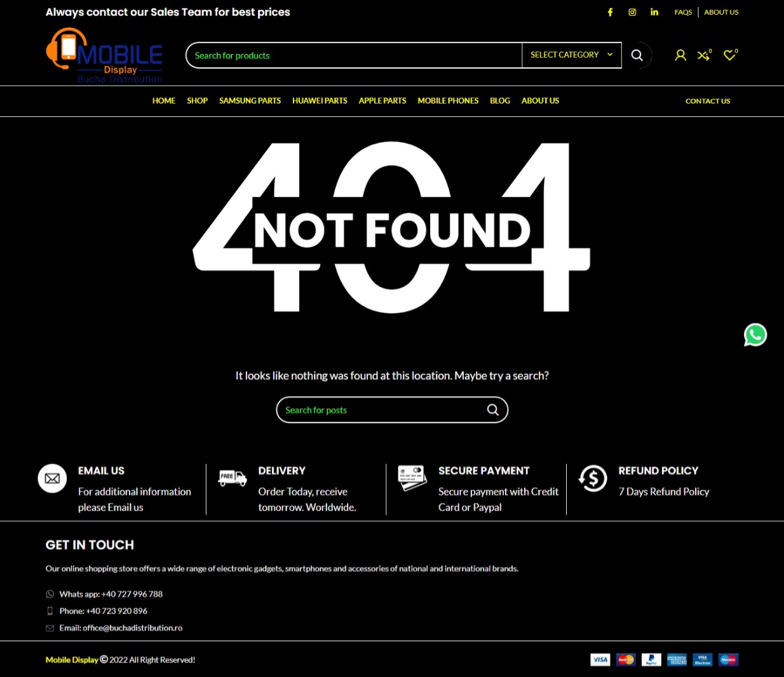This screenshot has width=784, height=677.
Task: Open the Instagram social icon
Action: point(632,12)
